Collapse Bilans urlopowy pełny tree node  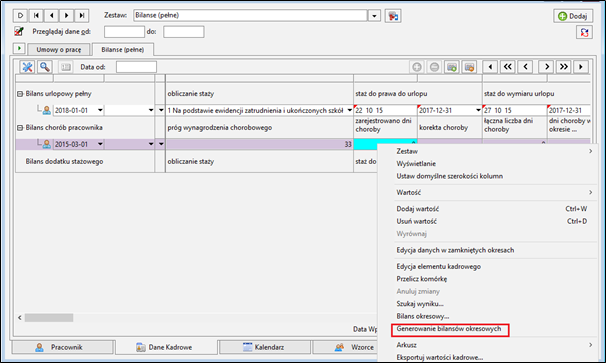pos(20,94)
